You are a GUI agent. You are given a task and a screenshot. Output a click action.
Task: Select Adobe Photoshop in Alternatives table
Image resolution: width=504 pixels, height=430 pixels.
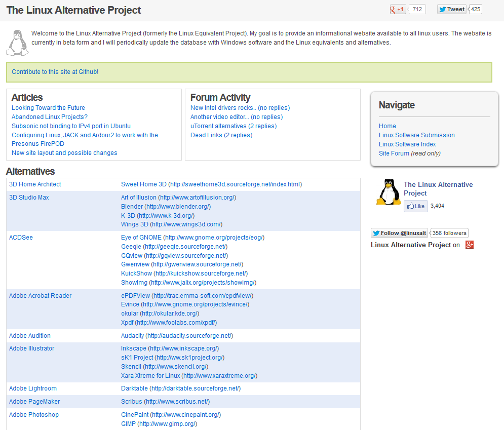click(34, 415)
